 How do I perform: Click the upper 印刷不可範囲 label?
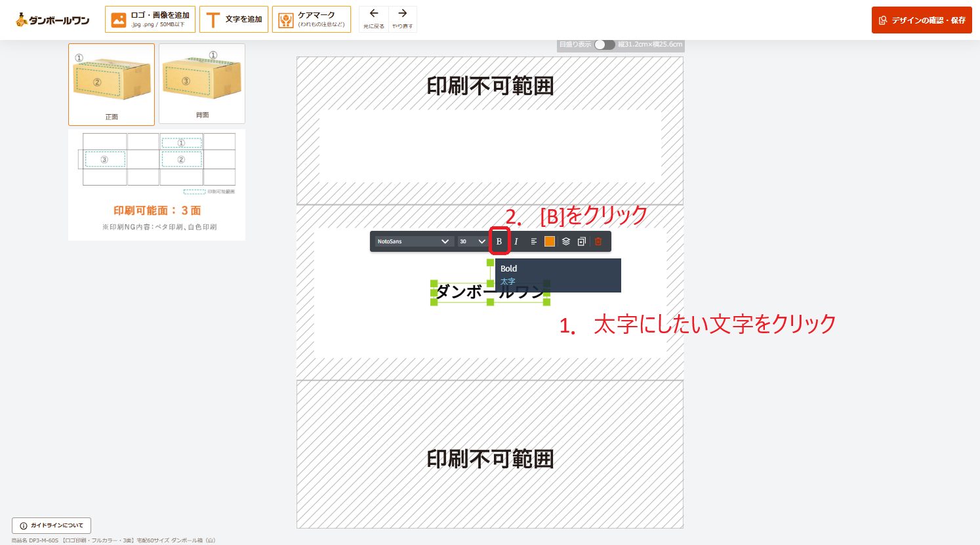click(x=490, y=86)
